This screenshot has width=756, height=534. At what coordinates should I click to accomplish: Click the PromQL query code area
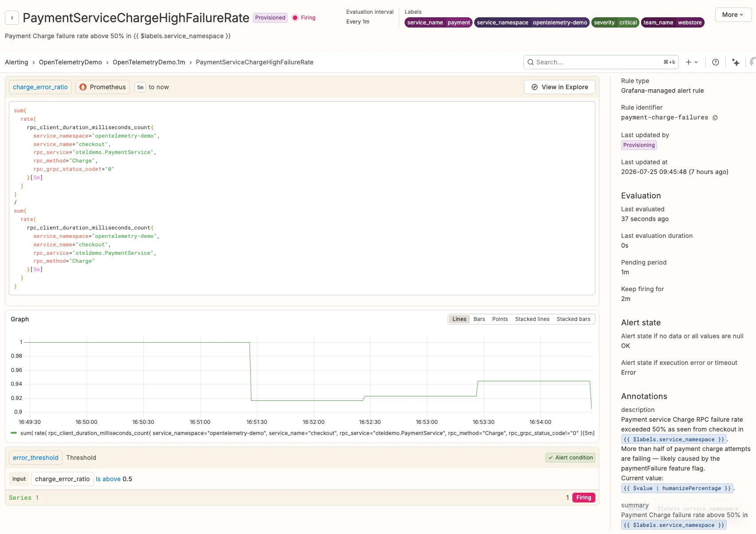coord(302,198)
